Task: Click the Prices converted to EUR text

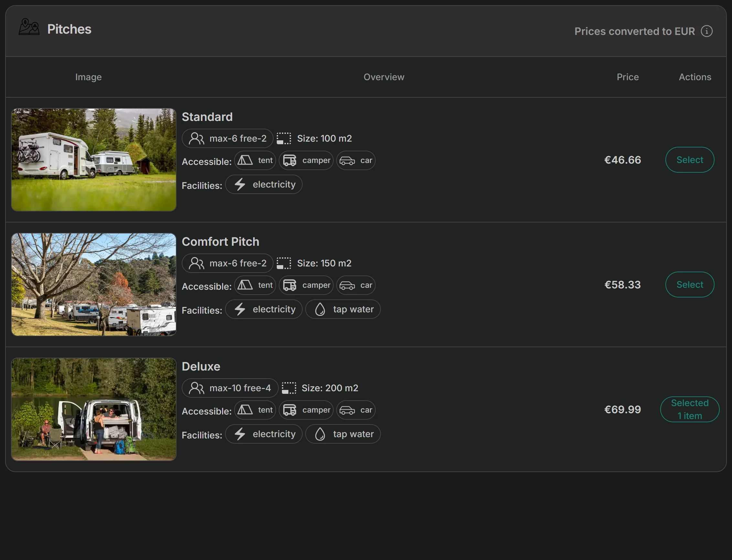Action: point(634,31)
